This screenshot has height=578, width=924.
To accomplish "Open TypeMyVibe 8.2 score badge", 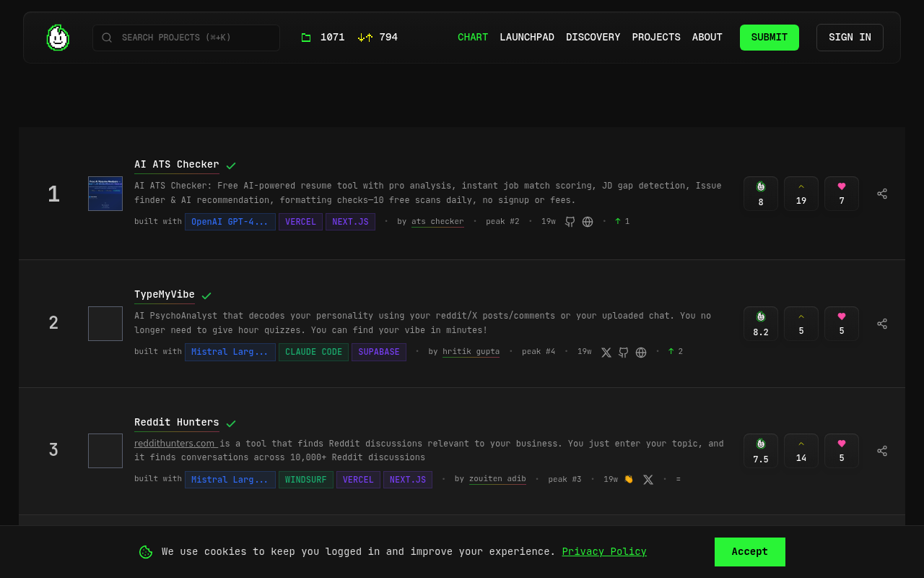I will tap(761, 324).
